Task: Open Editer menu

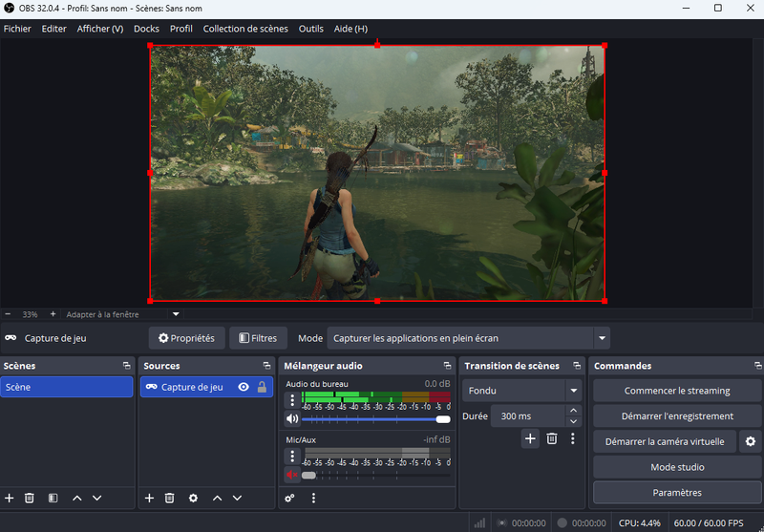Action: [x=54, y=29]
